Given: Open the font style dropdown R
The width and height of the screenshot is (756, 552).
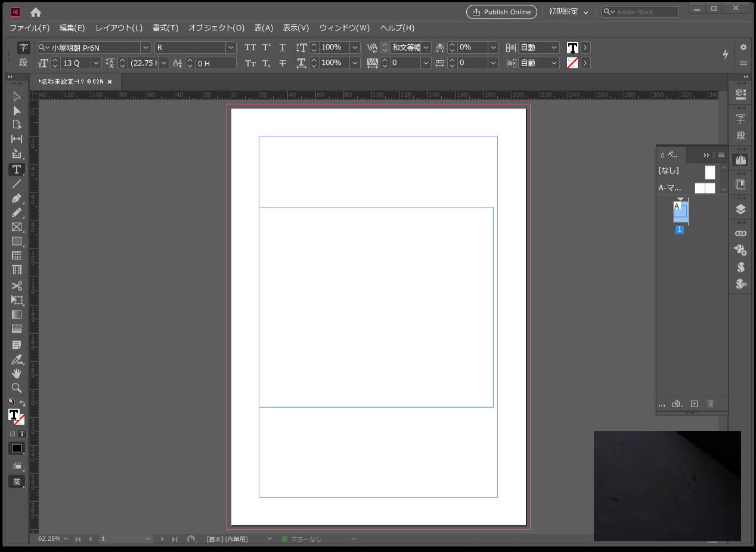Looking at the screenshot, I should (231, 47).
